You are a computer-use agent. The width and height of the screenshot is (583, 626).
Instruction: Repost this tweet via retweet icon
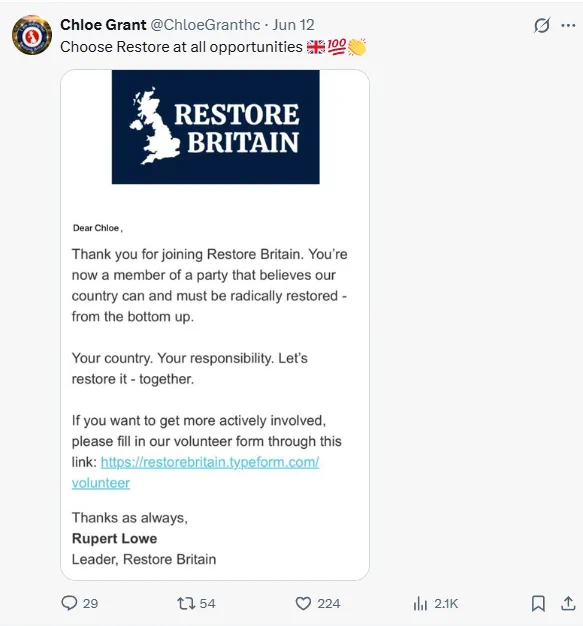[x=186, y=603]
